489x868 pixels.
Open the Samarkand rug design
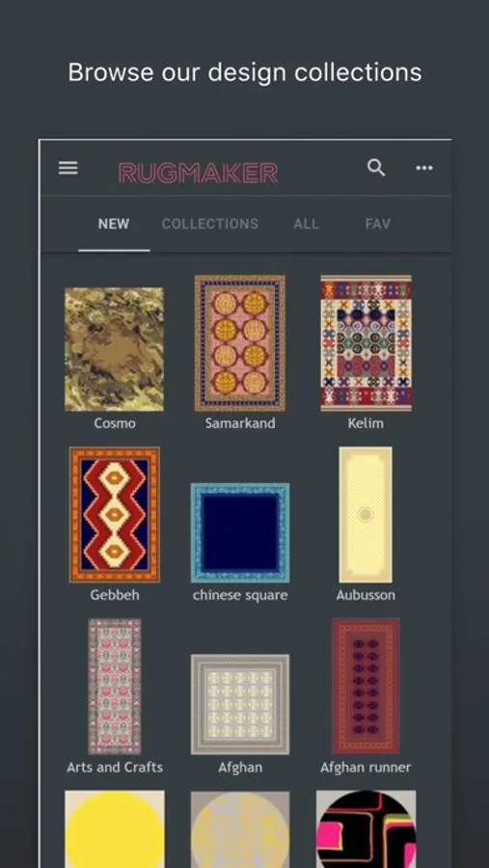pos(240,343)
